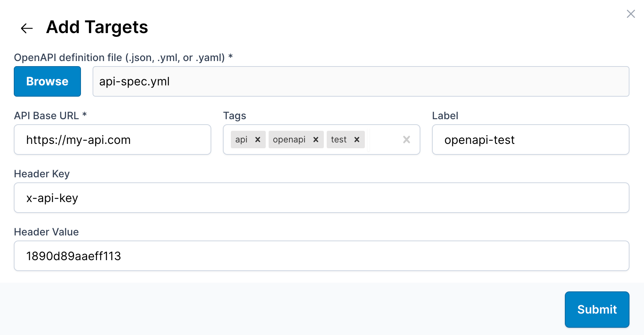
Task: Click the Header Value field label
Action: tap(46, 232)
